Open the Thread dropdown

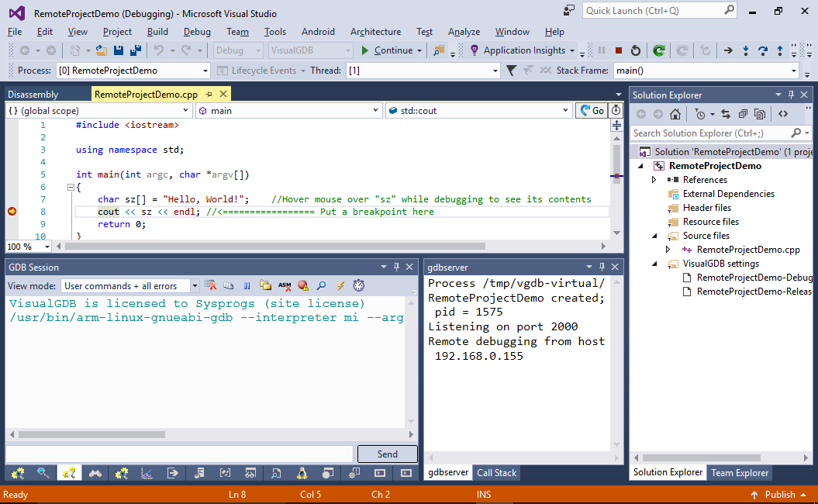click(x=495, y=71)
